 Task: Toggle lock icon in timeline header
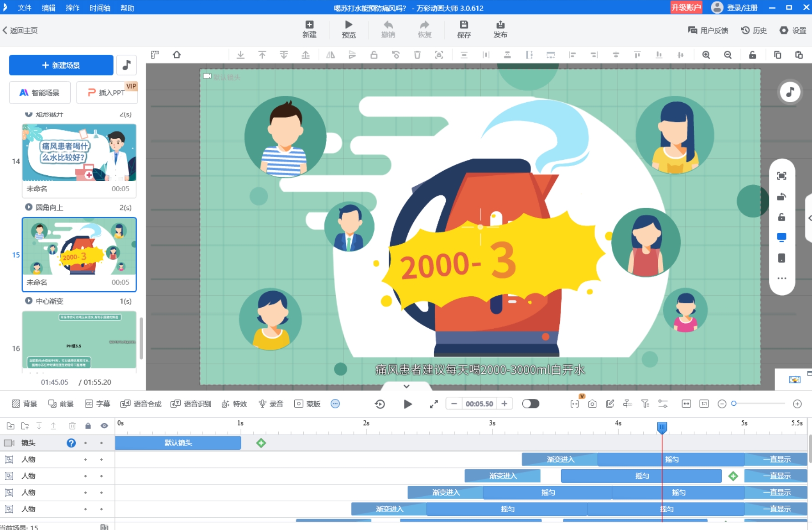pyautogui.click(x=88, y=426)
